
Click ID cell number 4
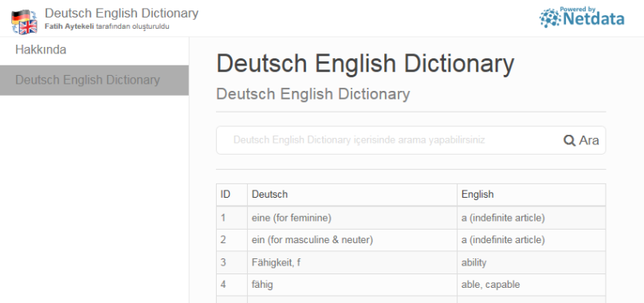pyautogui.click(x=232, y=285)
